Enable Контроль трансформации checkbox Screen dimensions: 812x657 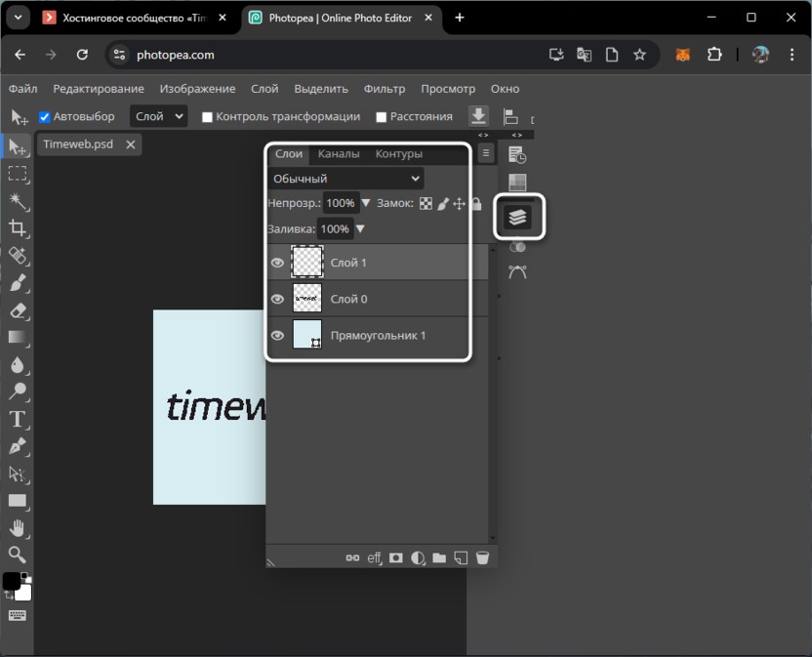207,117
